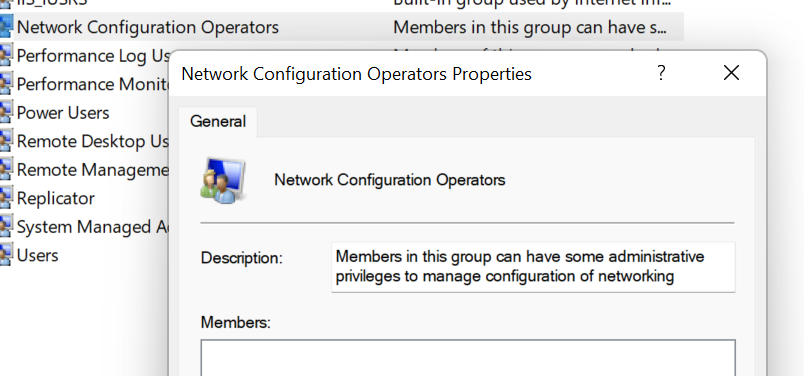Image resolution: width=804 pixels, height=376 pixels.
Task: Click the Network Configuration Operators name in dialog
Action: click(x=390, y=180)
